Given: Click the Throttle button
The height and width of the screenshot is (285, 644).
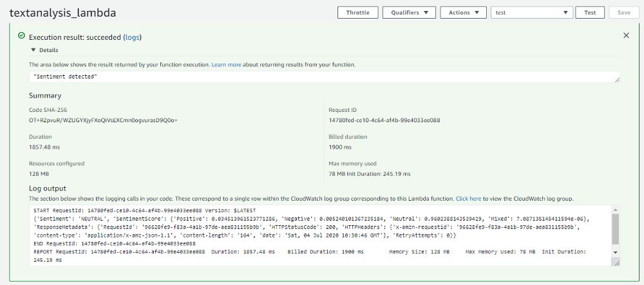Looking at the screenshot, I should point(357,12).
